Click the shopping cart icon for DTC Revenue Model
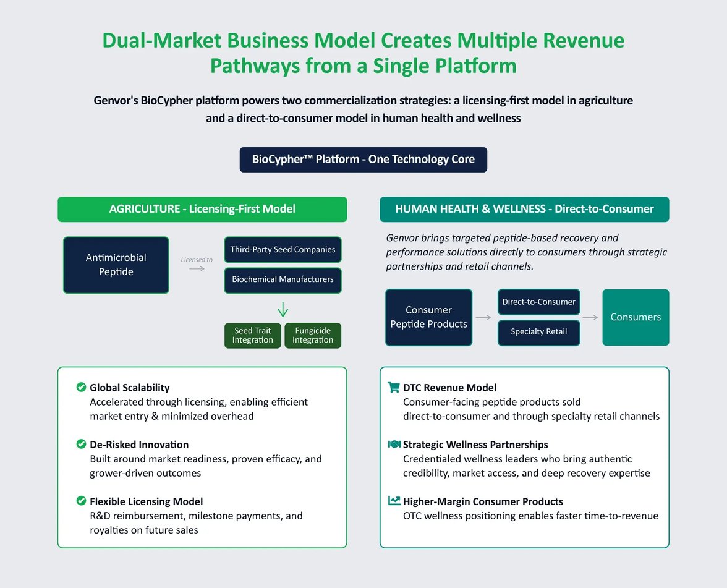This screenshot has width=727, height=588. tap(394, 387)
